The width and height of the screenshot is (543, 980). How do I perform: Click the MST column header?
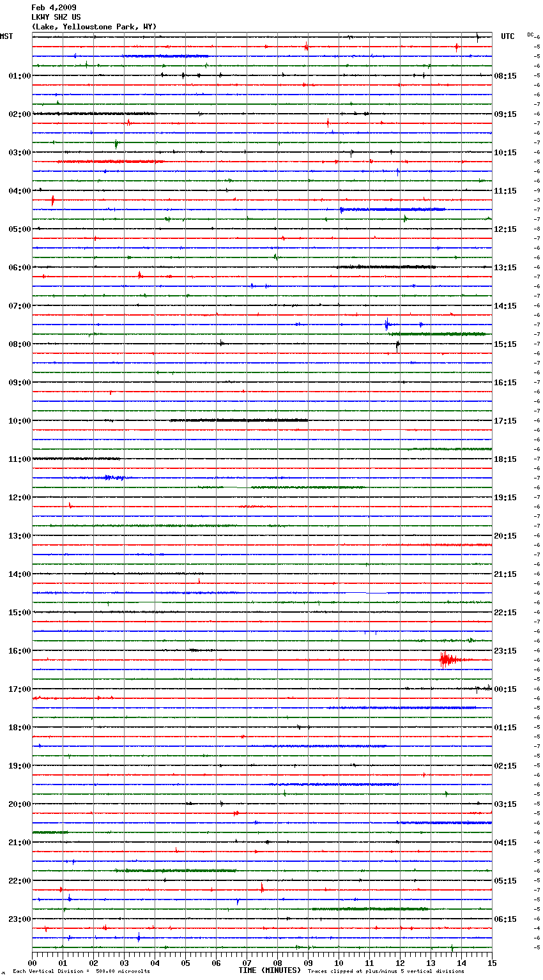click(6, 36)
